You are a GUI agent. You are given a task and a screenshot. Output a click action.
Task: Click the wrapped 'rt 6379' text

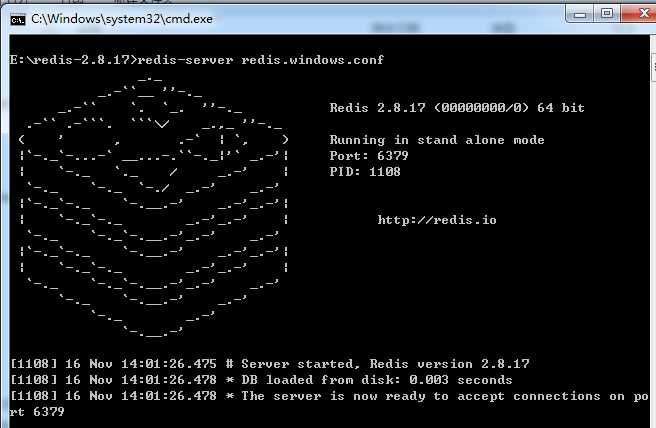pyautogui.click(x=37, y=412)
